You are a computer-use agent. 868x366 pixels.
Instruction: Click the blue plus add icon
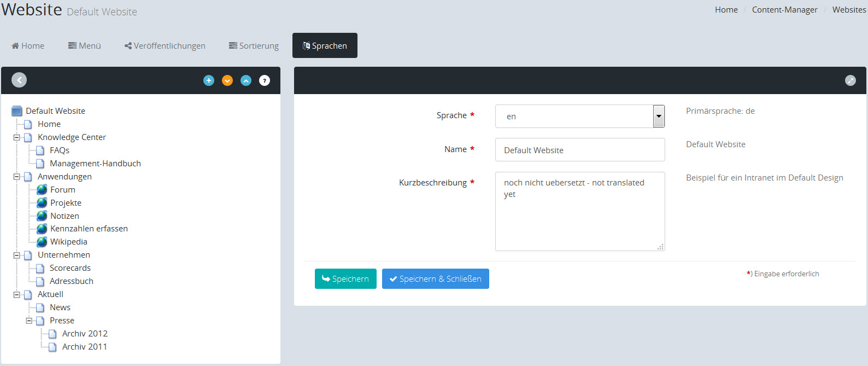coord(209,80)
